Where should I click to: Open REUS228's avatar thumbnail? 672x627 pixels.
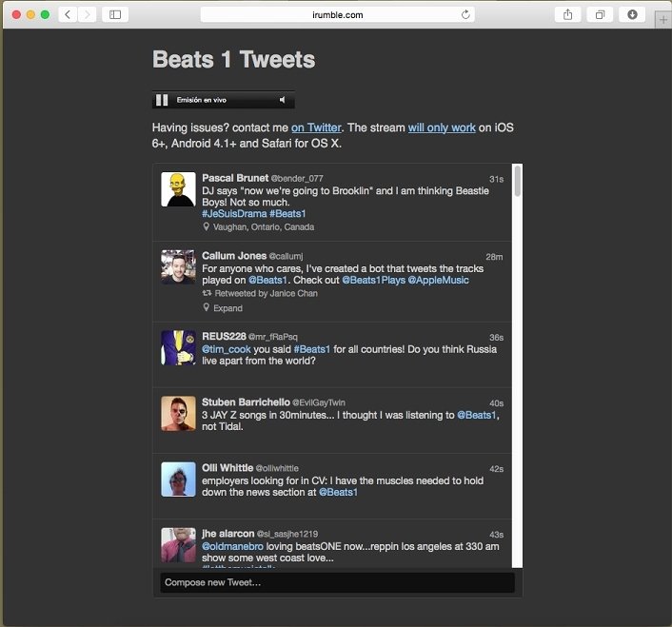(x=178, y=348)
